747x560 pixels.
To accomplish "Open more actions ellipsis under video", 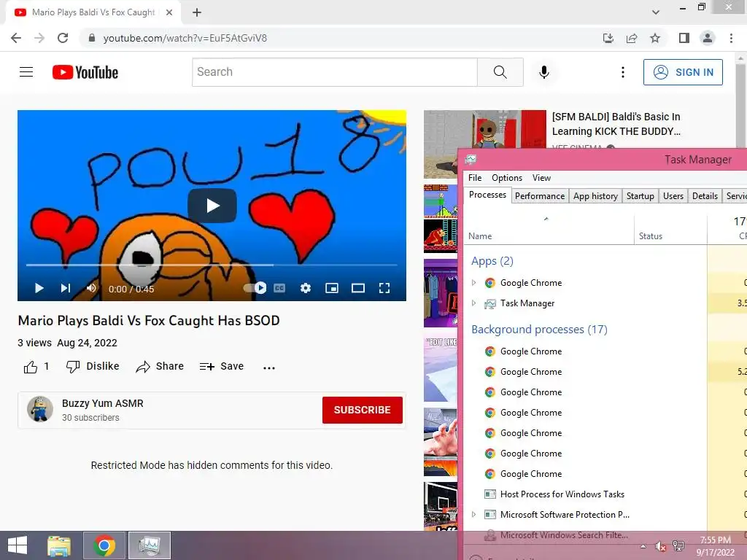I will (x=269, y=367).
